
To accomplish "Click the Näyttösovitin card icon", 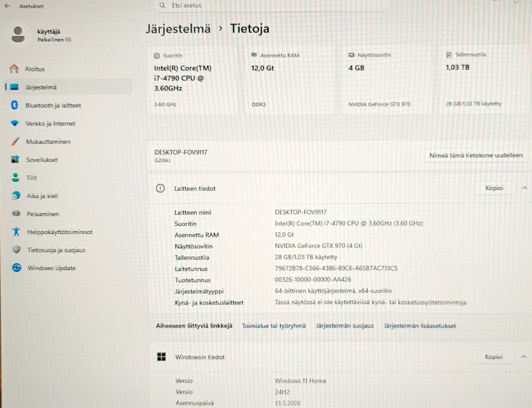I will (x=351, y=55).
